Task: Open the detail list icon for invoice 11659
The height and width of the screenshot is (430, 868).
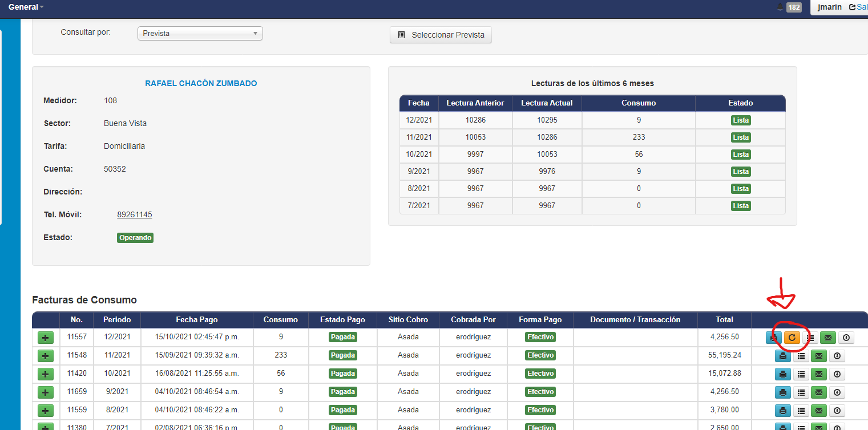Action: tap(801, 392)
